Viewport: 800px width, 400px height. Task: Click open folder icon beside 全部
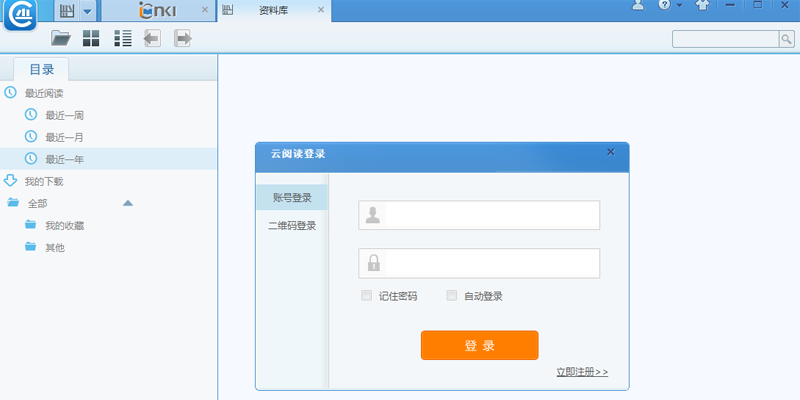[x=13, y=203]
